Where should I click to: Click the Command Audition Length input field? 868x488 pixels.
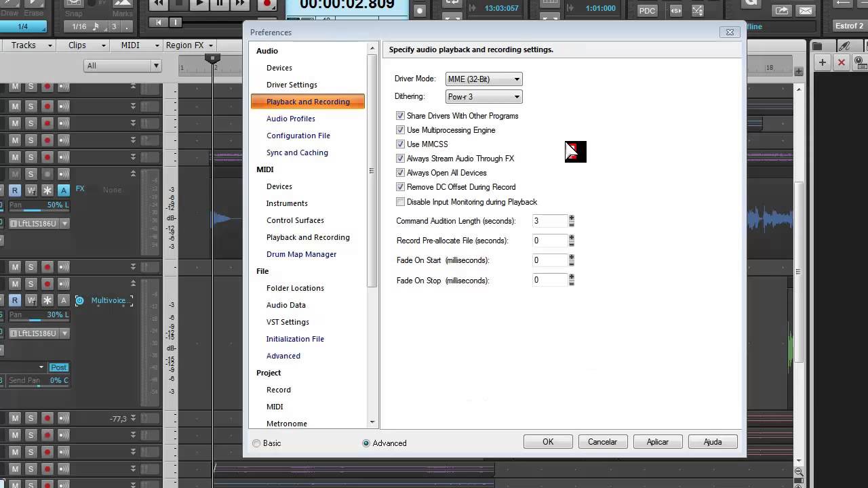click(x=550, y=221)
